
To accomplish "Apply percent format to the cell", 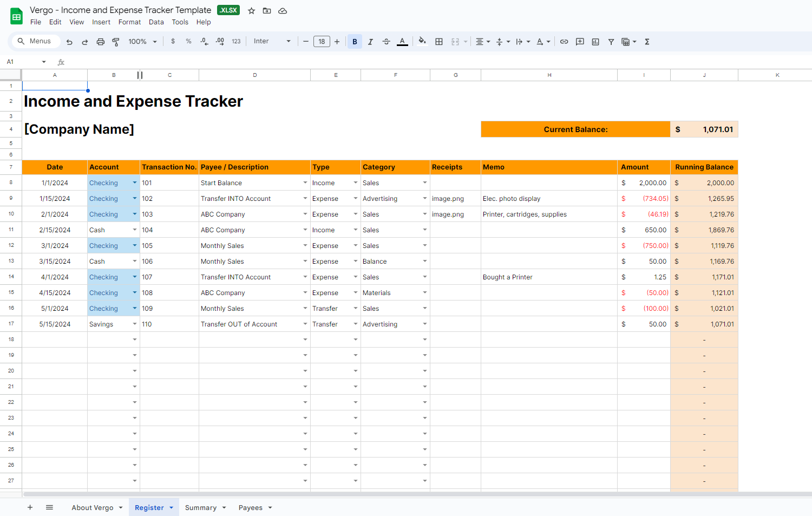I will tap(188, 41).
